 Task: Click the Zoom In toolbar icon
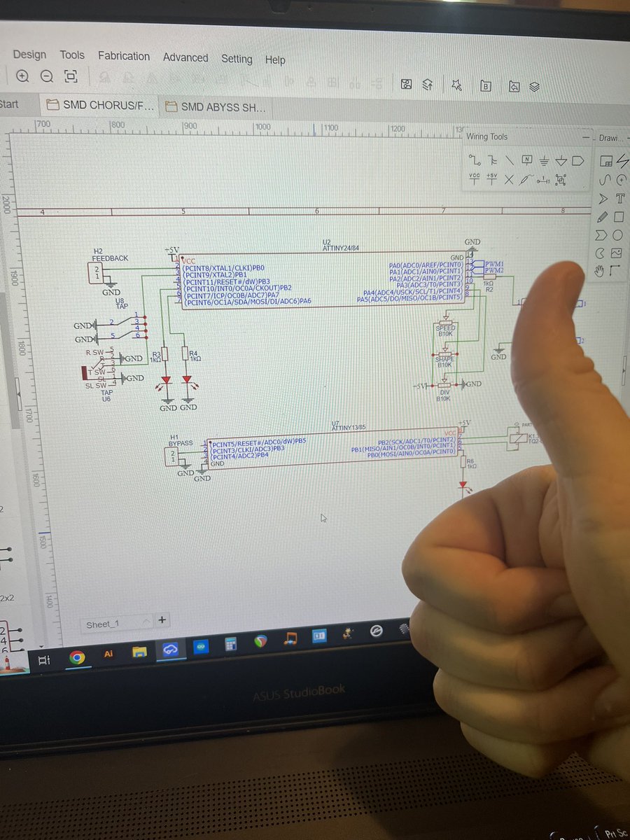(x=22, y=76)
